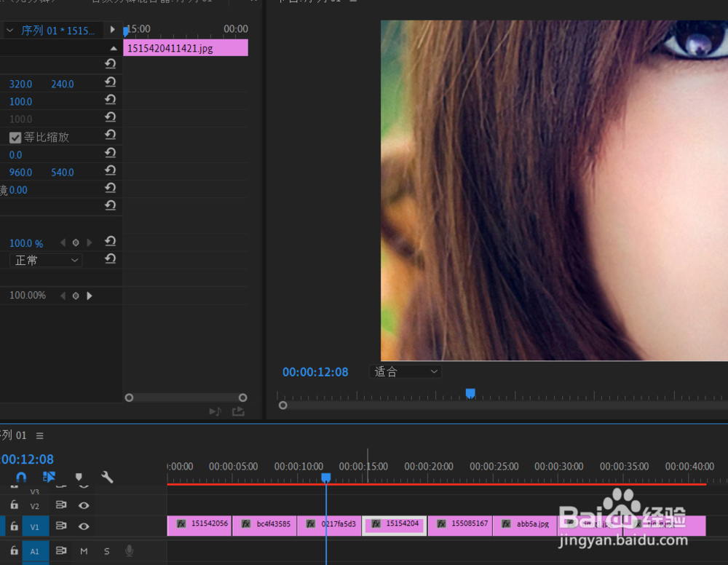Click program monitor timecode 00:00:12:08

coord(315,372)
